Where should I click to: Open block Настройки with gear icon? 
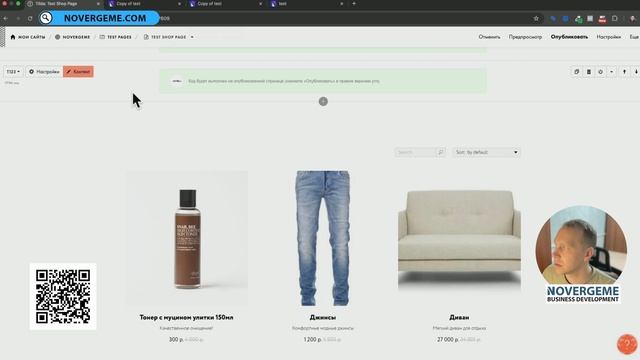44,72
